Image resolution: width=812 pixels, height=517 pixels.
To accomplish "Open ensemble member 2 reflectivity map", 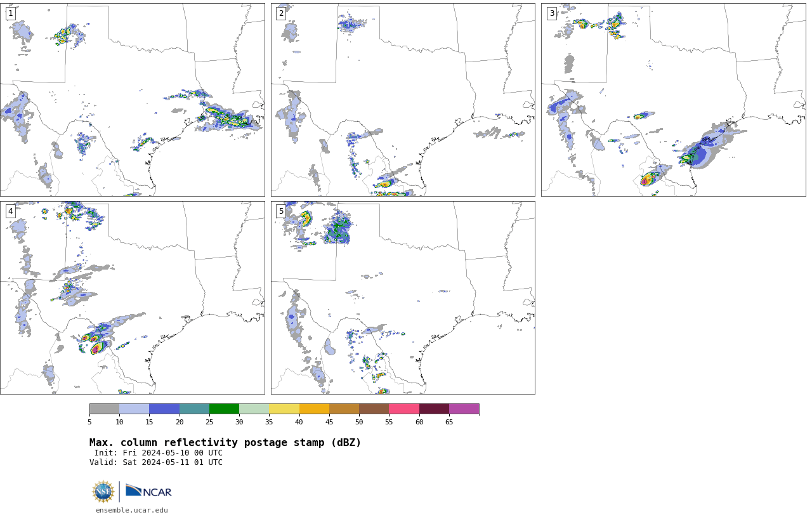I will 403,100.
